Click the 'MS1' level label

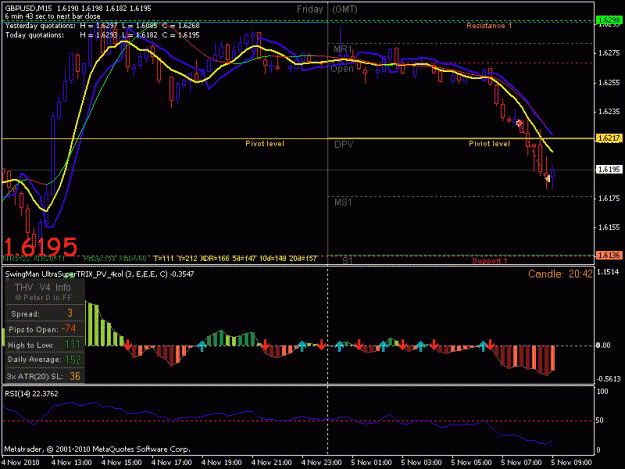pyautogui.click(x=343, y=202)
